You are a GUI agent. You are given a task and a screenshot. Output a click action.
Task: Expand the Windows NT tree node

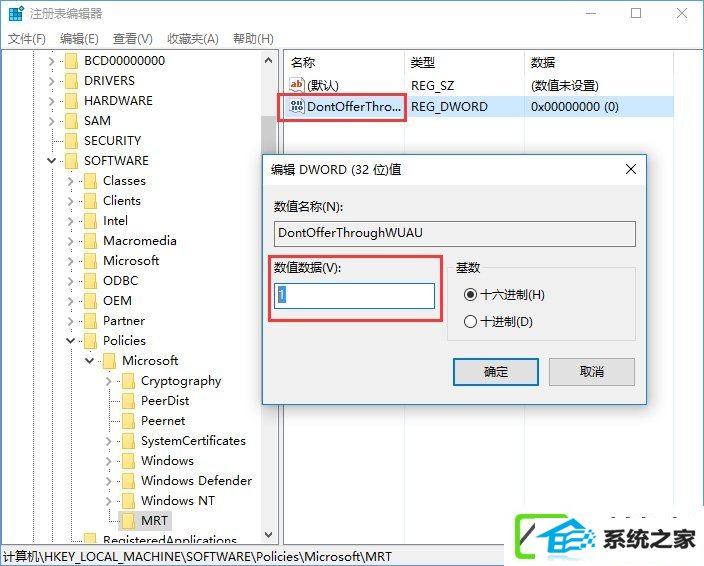pos(109,500)
